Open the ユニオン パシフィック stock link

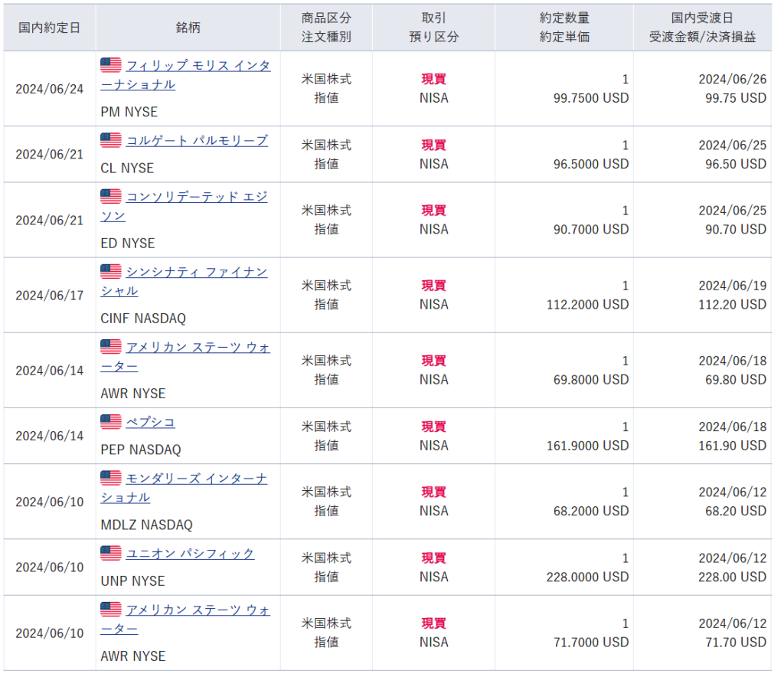pyautogui.click(x=190, y=554)
